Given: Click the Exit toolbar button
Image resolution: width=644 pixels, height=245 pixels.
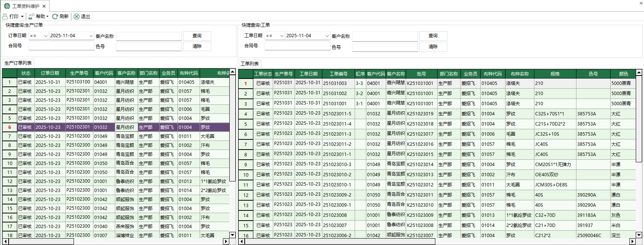Looking at the screenshot, I should click(x=82, y=17).
